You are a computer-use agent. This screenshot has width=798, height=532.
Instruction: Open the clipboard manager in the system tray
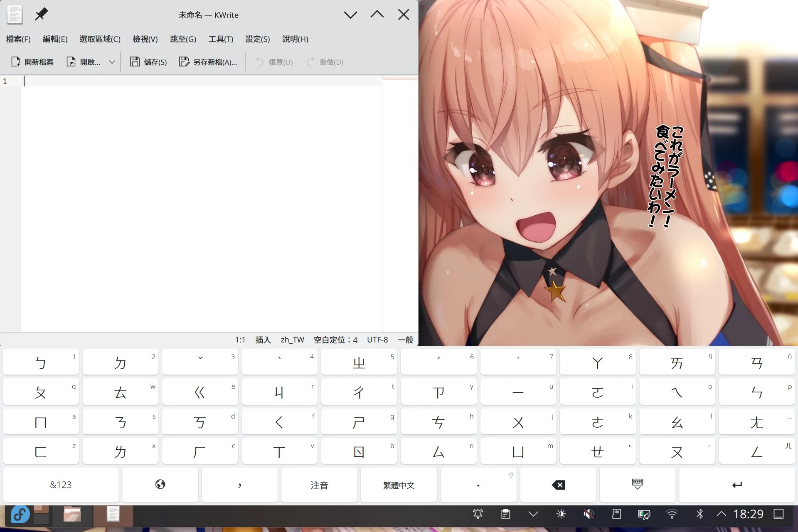(x=505, y=514)
